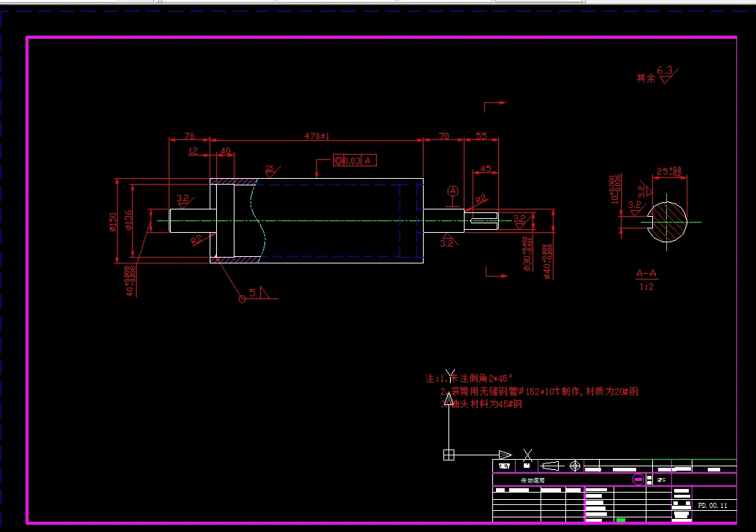Select the lower A-A section cutting arrow
The width and height of the screenshot is (756, 532).
point(497,272)
